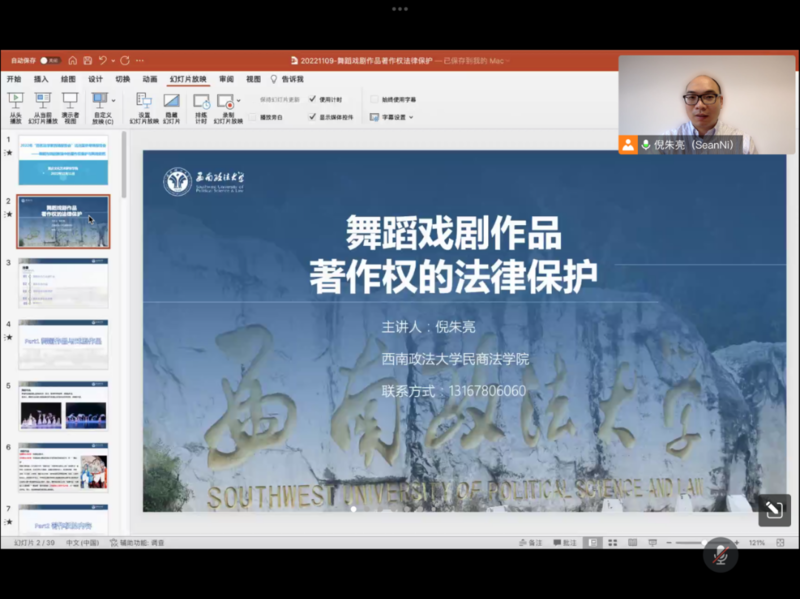Unmute with the crossed-out microphone button
The height and width of the screenshot is (599, 800).
(x=720, y=555)
